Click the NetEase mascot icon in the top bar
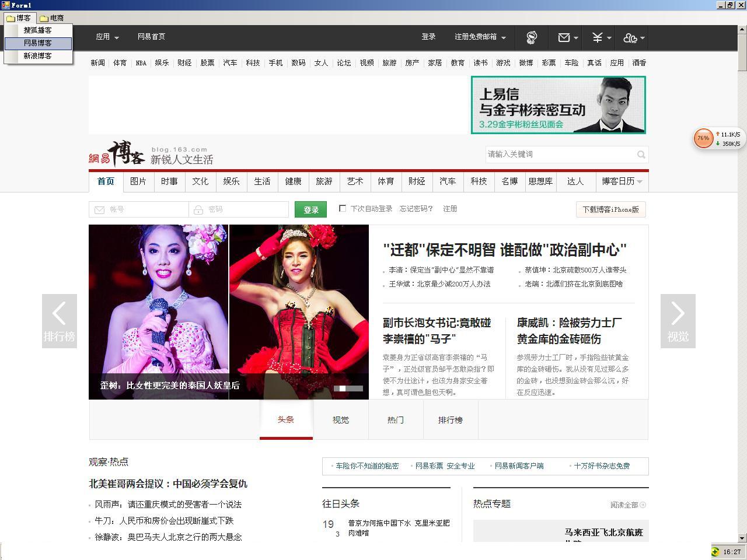This screenshot has height=560, width=747. click(x=531, y=38)
